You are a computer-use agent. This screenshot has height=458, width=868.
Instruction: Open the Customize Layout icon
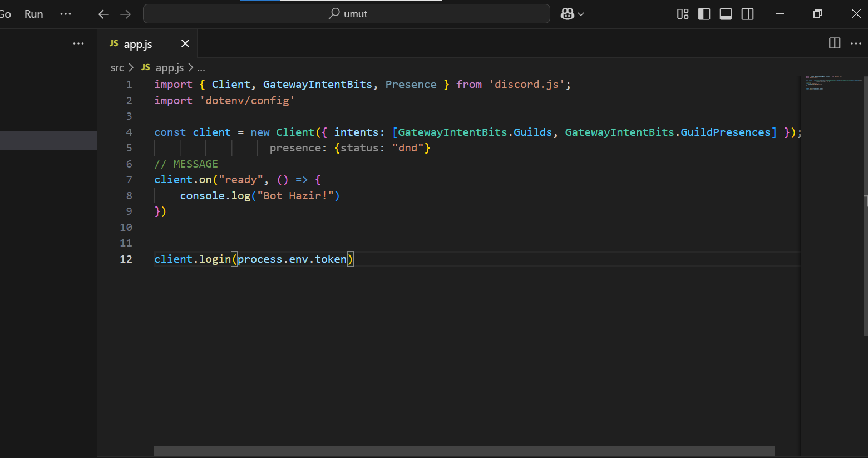(x=683, y=14)
